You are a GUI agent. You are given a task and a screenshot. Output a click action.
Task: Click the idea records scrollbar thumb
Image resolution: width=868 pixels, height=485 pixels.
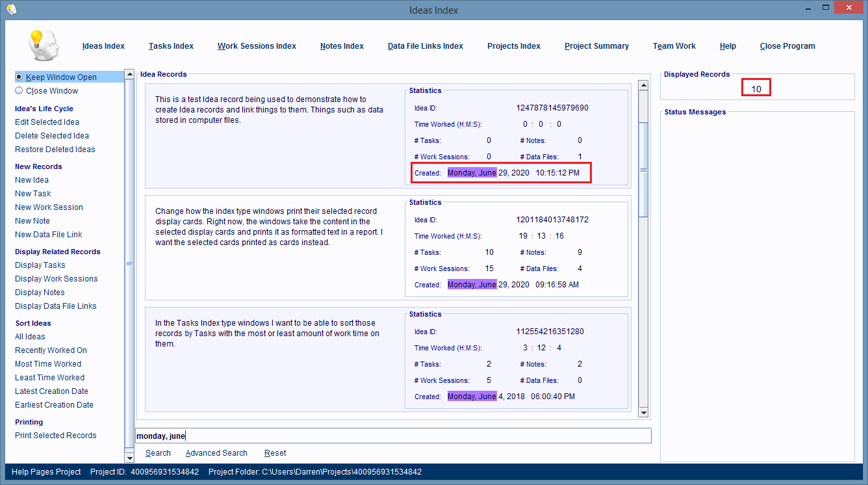(x=643, y=169)
